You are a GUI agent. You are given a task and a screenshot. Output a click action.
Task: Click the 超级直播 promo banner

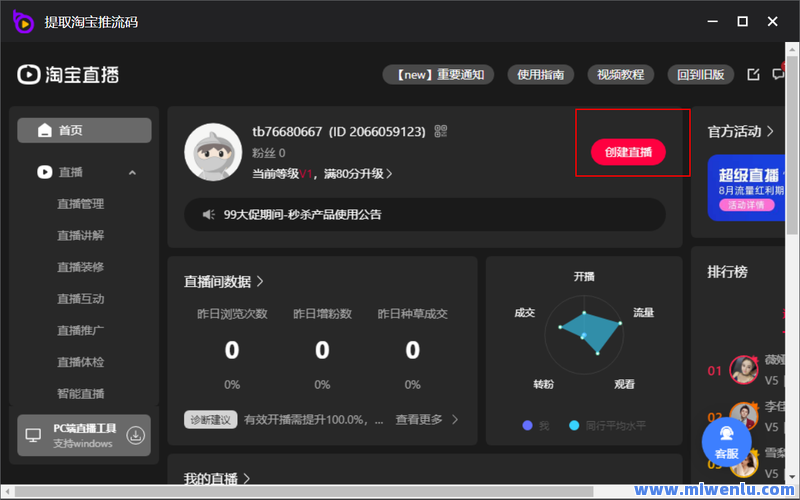(x=747, y=186)
